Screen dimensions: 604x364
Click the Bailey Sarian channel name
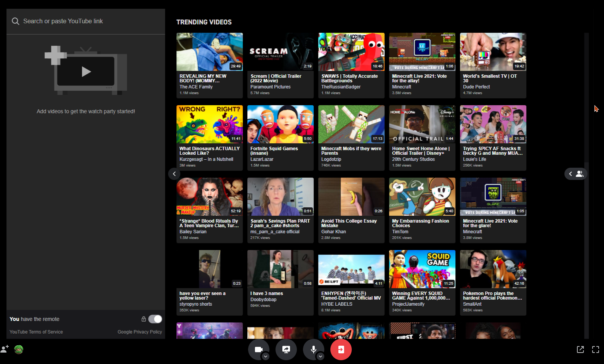193,232
